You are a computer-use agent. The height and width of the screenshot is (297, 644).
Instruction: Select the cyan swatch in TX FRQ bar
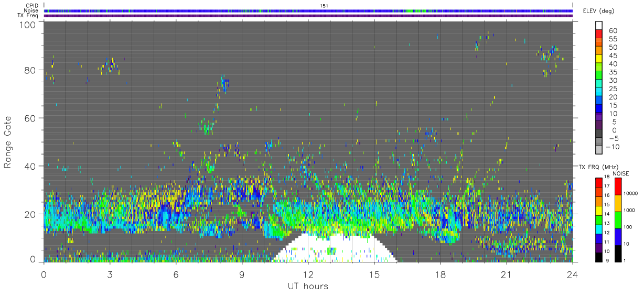pyautogui.click(x=599, y=229)
